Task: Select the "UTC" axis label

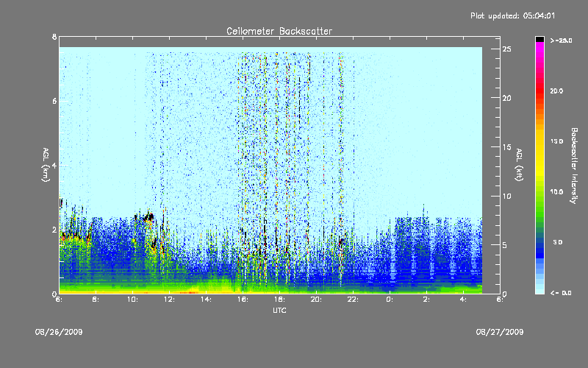Action: 279,310
